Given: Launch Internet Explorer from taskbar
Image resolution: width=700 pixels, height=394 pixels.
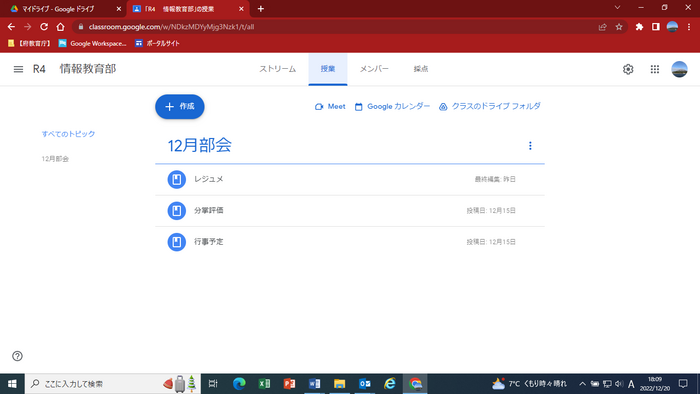Looking at the screenshot, I should [x=390, y=384].
